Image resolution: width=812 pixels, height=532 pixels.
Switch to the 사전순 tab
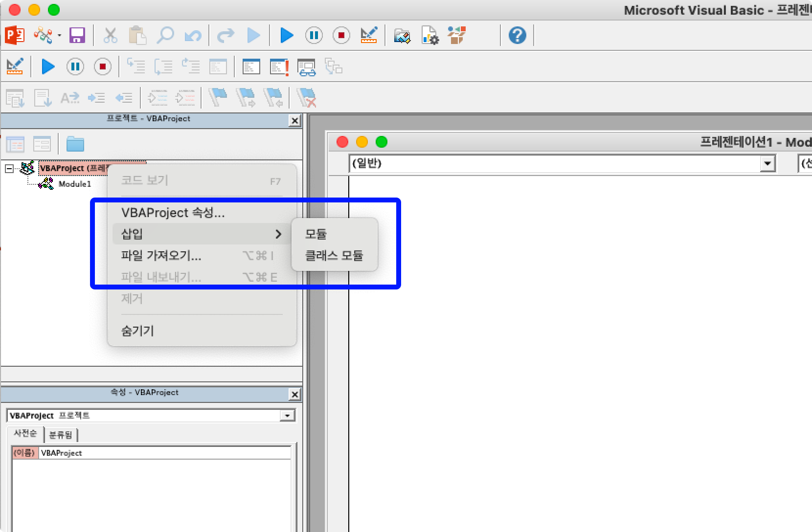(x=25, y=433)
